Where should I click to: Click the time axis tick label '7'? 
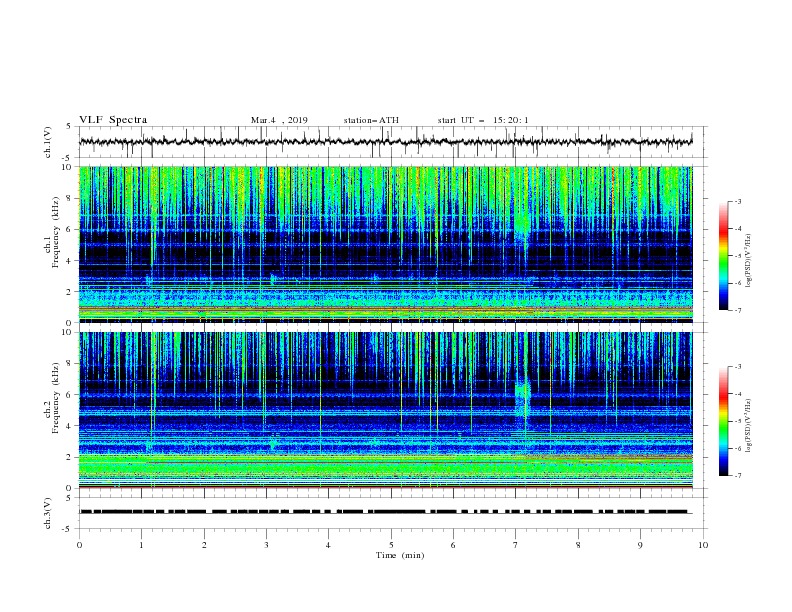(516, 545)
